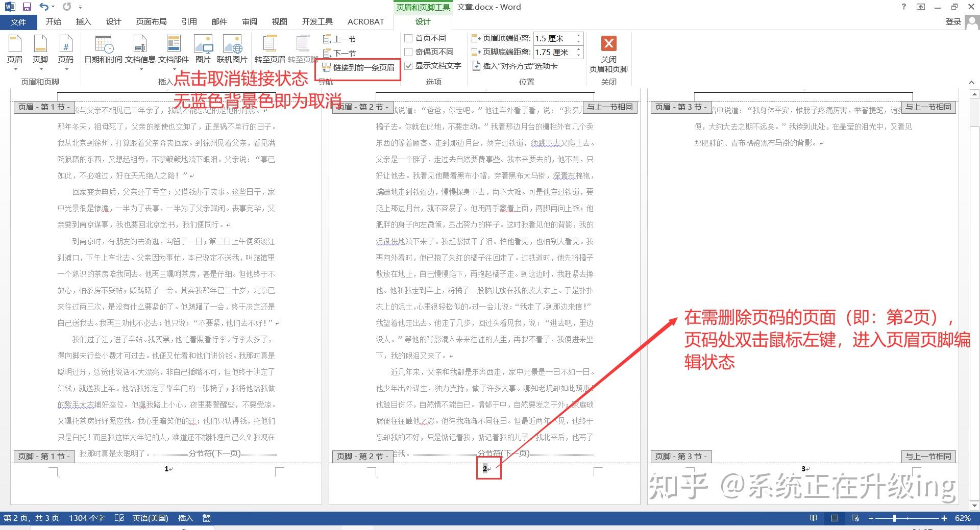Screen dimensions: 980x530
Task: Click the Save icon in quick access toolbar
Action: click(27, 7)
